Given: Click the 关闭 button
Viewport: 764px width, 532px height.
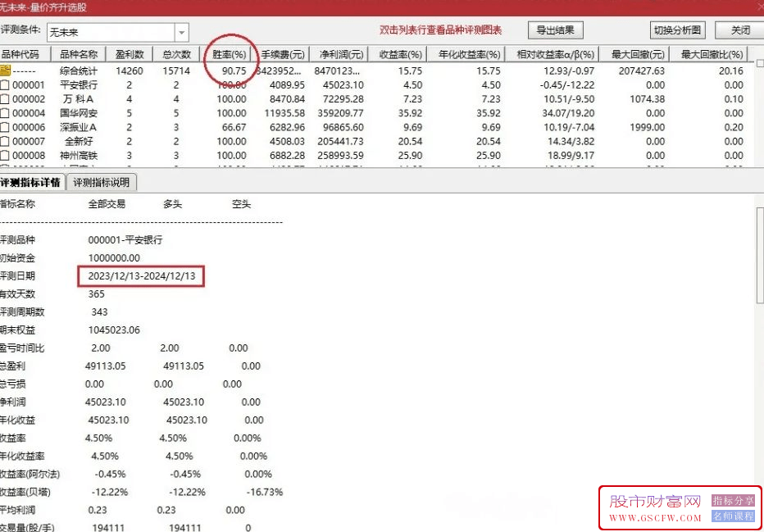Looking at the screenshot, I should (739, 30).
